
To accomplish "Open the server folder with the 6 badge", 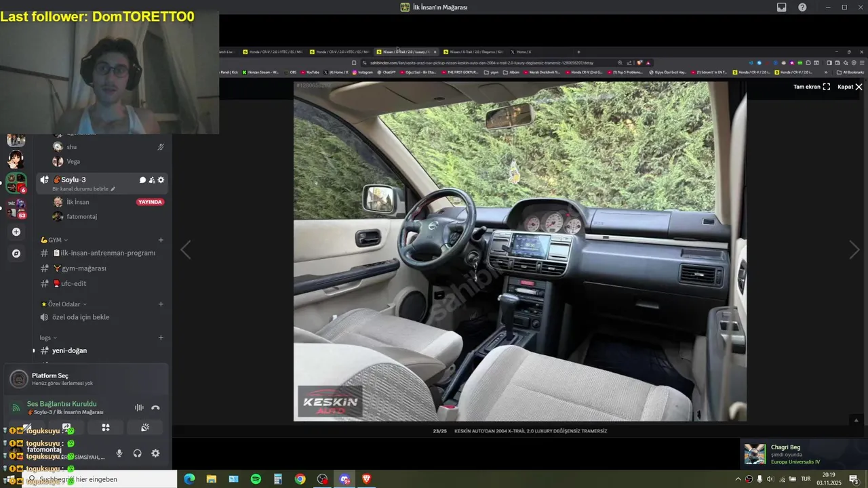I will click(16, 183).
